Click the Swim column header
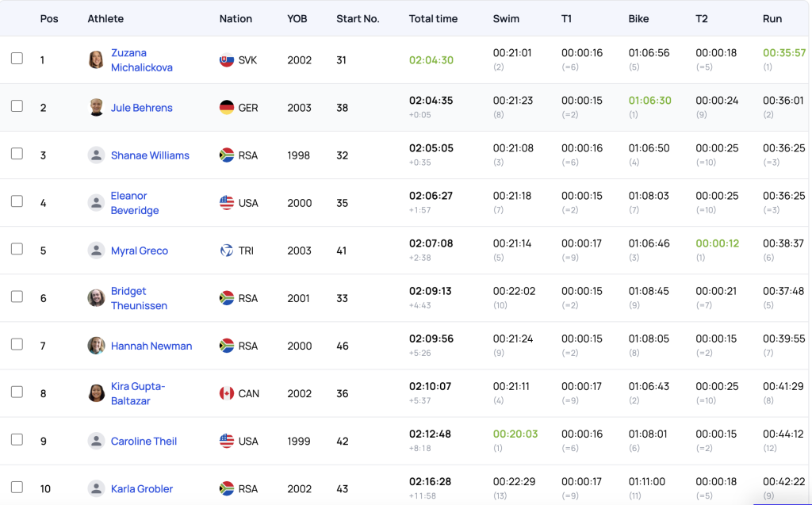 click(506, 18)
